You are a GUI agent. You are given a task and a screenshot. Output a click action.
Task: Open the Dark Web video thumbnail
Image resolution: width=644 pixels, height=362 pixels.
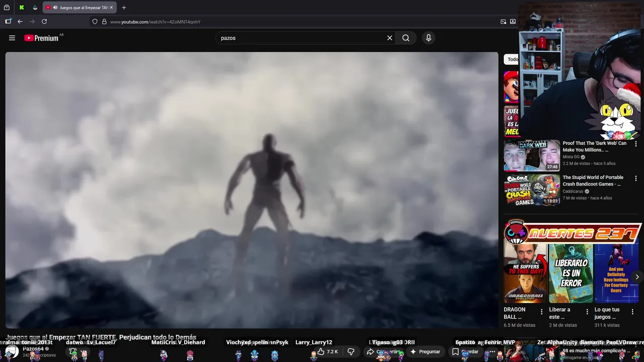532,156
